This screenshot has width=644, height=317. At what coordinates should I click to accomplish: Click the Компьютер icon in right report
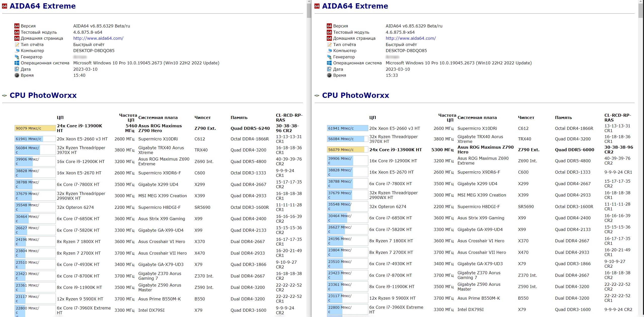coord(329,51)
